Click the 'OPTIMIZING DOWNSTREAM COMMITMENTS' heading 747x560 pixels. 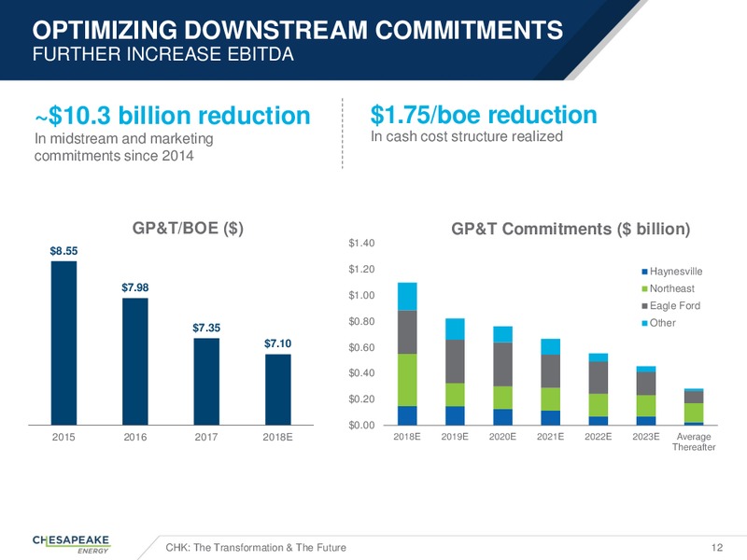[x=298, y=30]
